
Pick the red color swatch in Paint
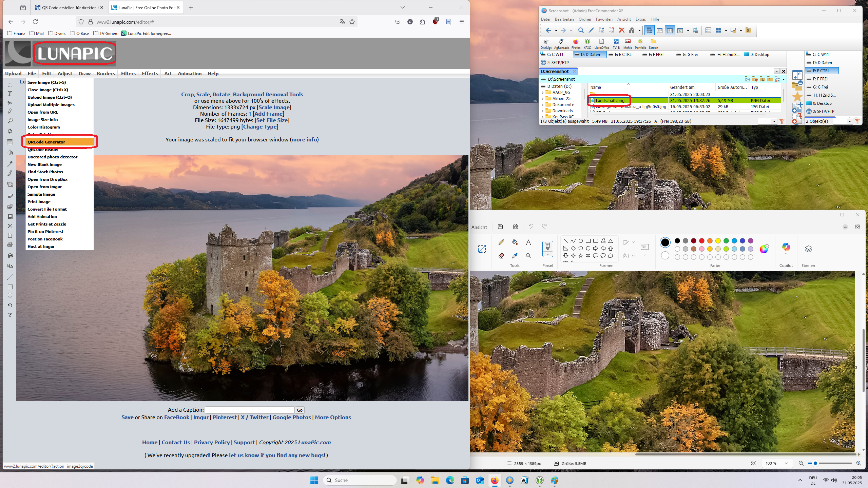[x=701, y=241]
